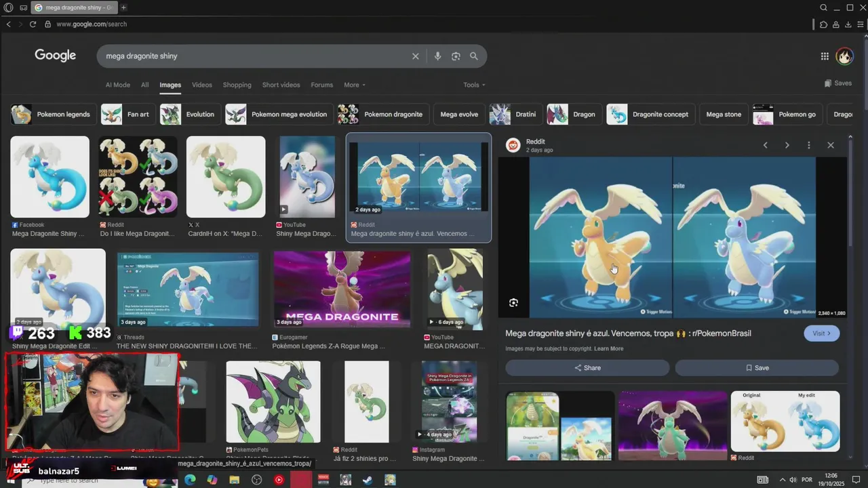Switch to All results tab
Viewport: 868px width, 488px height.
pyautogui.click(x=144, y=85)
